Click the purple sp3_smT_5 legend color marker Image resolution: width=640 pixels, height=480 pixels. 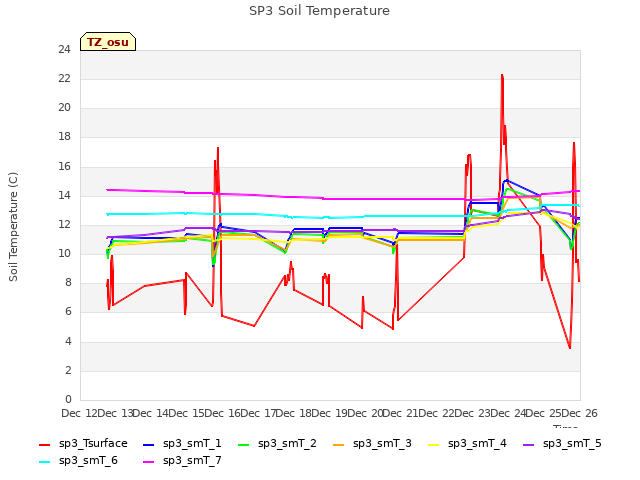tap(529, 444)
